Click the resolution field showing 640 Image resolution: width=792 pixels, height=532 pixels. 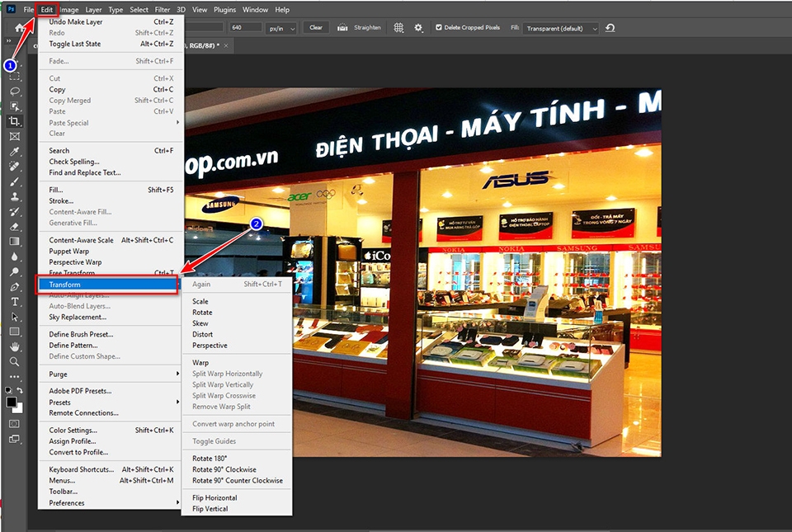tap(246, 28)
